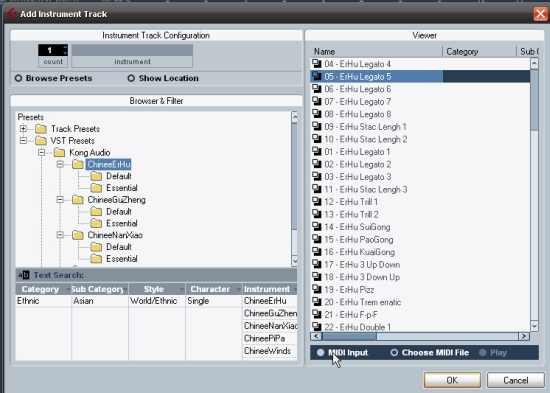This screenshot has height=393, width=550.
Task: Click preset icon beside 19 - ErHu Pizz
Action: [x=317, y=289]
